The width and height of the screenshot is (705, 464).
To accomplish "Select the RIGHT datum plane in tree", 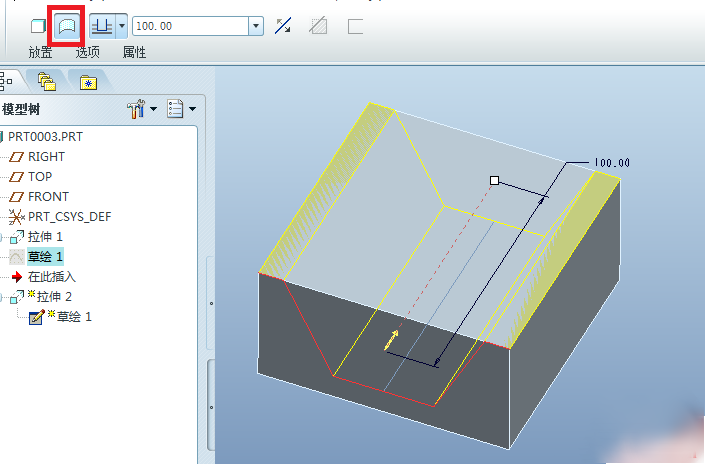I will (x=46, y=156).
